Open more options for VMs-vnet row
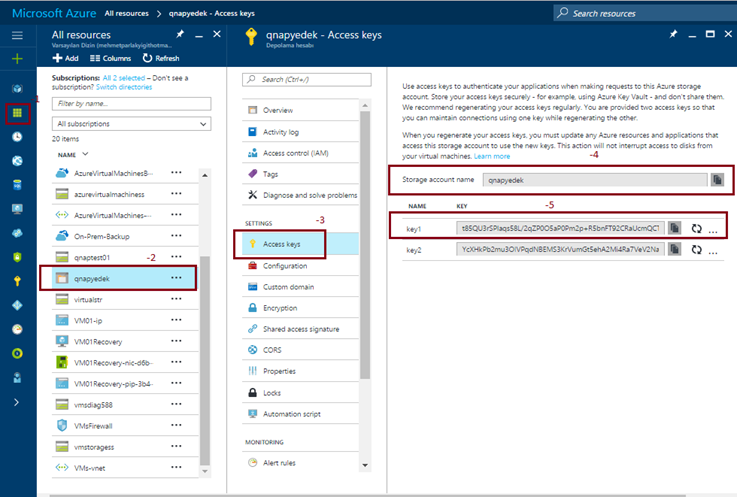The height and width of the screenshot is (497, 737). [176, 467]
